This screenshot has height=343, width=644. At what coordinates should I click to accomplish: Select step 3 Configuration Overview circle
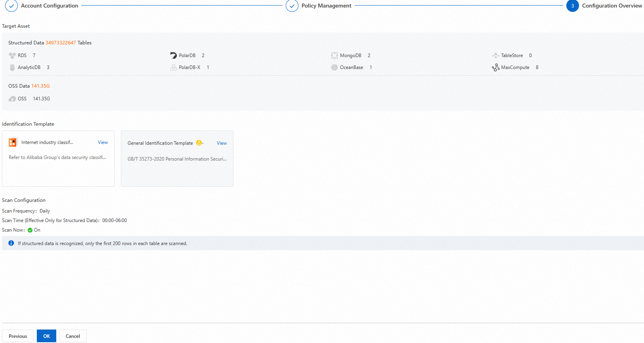pos(573,6)
